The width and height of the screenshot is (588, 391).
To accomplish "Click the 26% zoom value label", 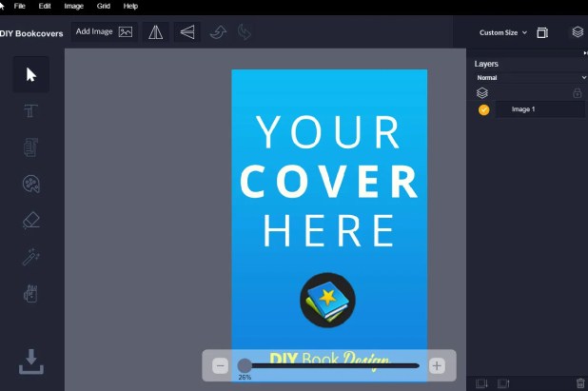I will click(245, 377).
